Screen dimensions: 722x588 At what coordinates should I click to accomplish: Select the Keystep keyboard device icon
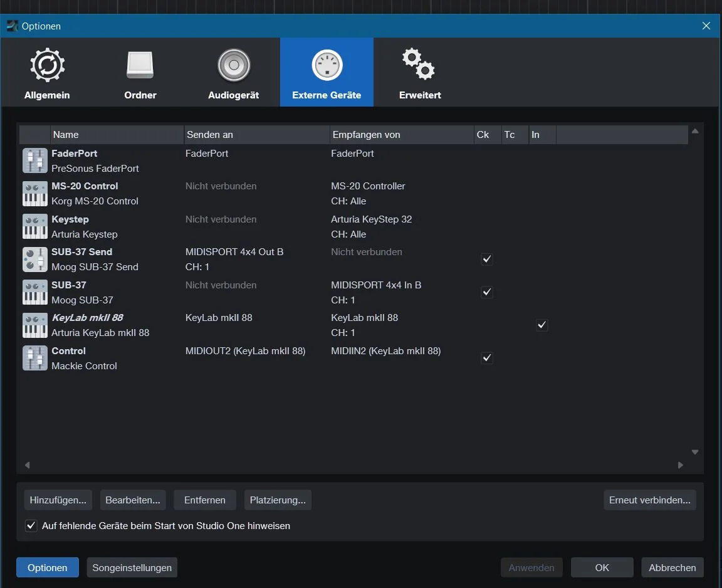(x=35, y=226)
